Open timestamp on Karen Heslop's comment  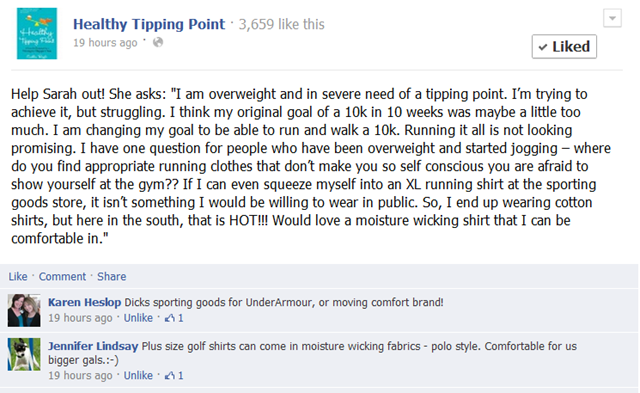80,318
